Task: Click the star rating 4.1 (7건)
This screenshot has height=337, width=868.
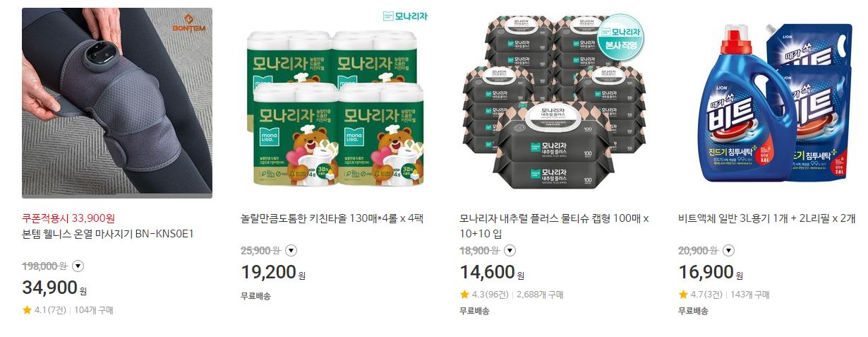Action: 44,309
